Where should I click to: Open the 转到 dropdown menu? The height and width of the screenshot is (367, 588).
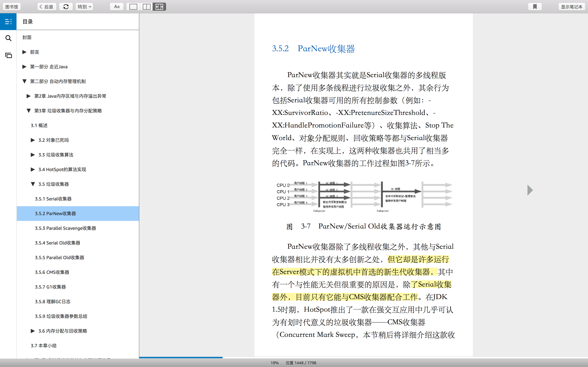pos(84,7)
